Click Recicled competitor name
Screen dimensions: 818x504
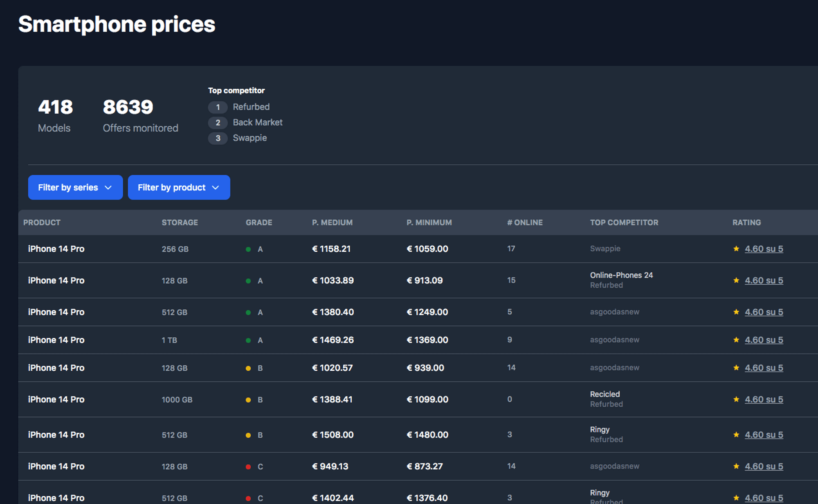[x=605, y=394]
